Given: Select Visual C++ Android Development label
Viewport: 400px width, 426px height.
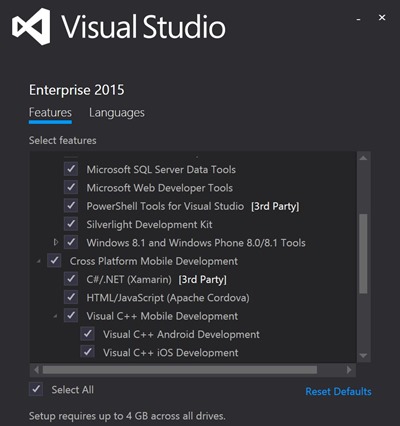Looking at the screenshot, I should click(x=181, y=334).
